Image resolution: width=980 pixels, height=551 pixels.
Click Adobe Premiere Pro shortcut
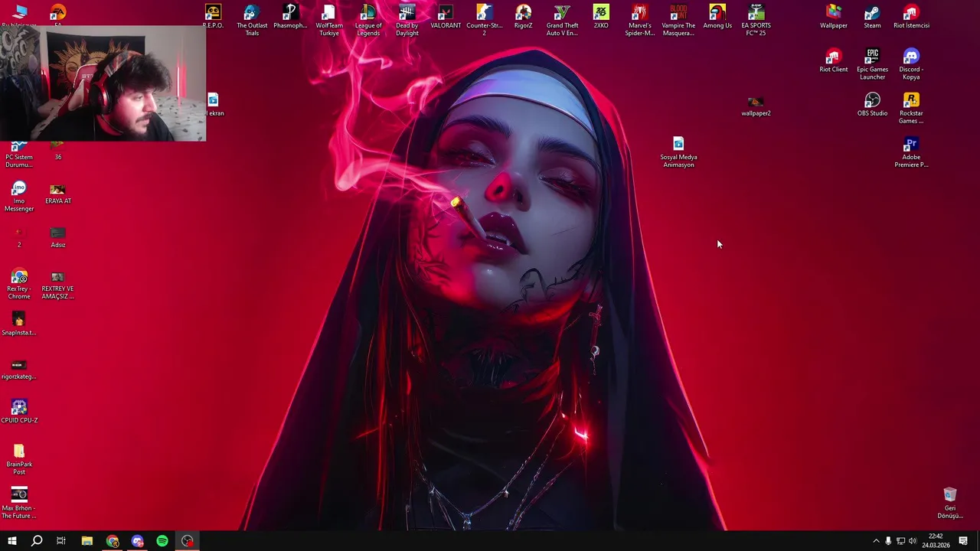point(911,152)
